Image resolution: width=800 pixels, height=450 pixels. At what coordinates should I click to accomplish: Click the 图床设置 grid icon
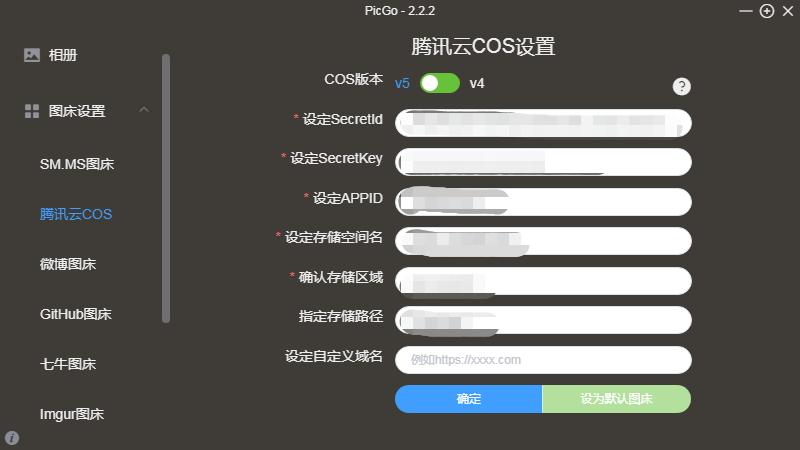[32, 111]
